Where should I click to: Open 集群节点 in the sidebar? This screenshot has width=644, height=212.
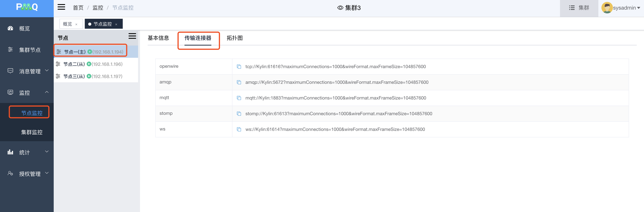pyautogui.click(x=30, y=50)
